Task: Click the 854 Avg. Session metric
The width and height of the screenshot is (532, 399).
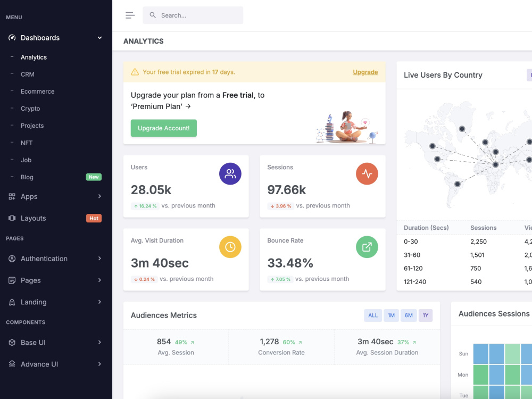Action: pos(176,347)
